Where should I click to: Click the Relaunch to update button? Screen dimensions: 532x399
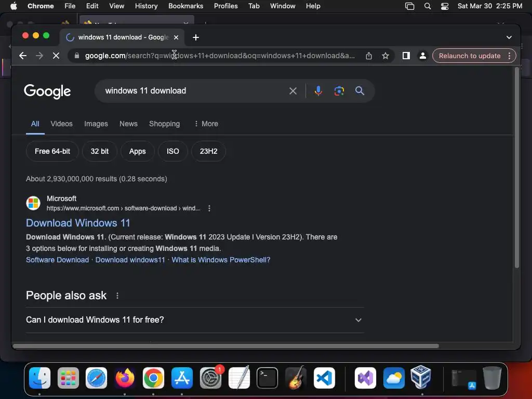470,56
